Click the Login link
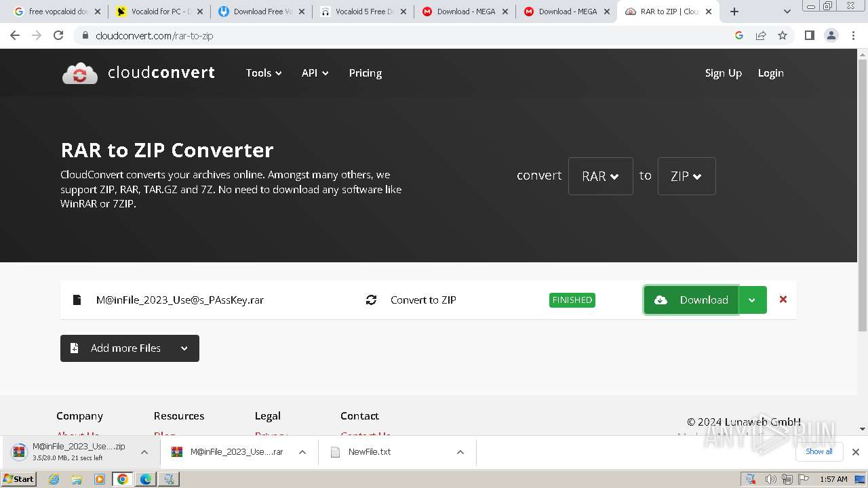The image size is (868, 488). pyautogui.click(x=771, y=73)
